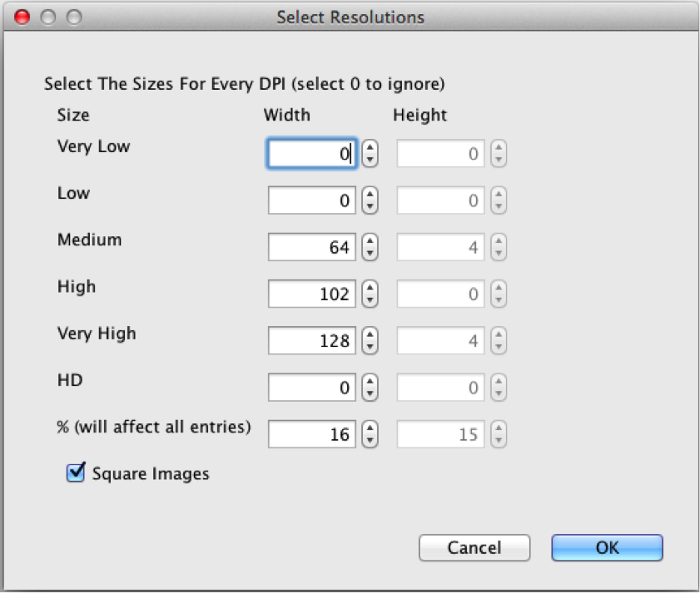Decrement the Very High height spinner

tap(497, 344)
